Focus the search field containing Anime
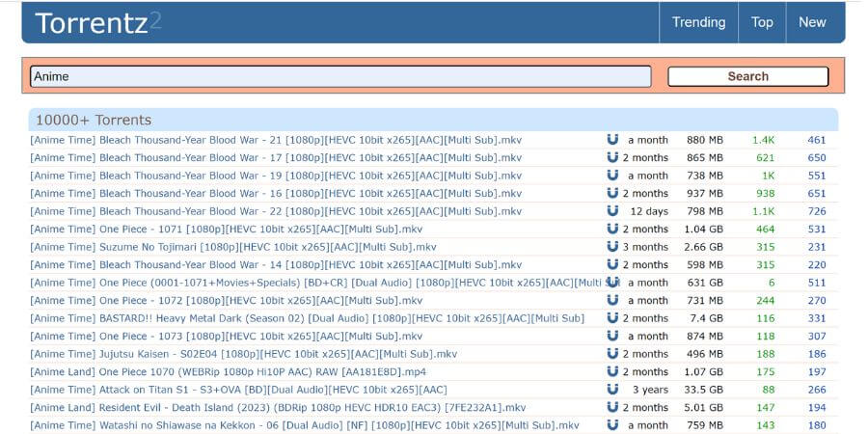The width and height of the screenshot is (868, 434). click(340, 76)
